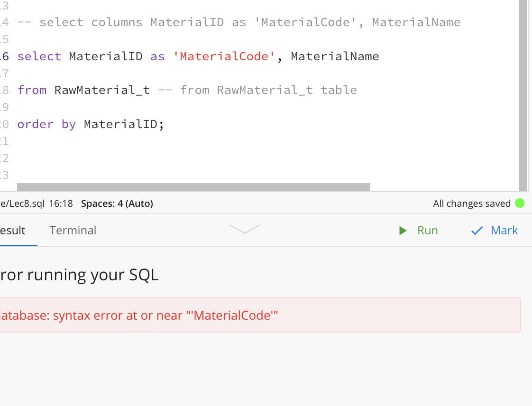This screenshot has height=406, width=532.
Task: Click 'RawMaterial_t' table name in from clause
Action: tap(102, 90)
